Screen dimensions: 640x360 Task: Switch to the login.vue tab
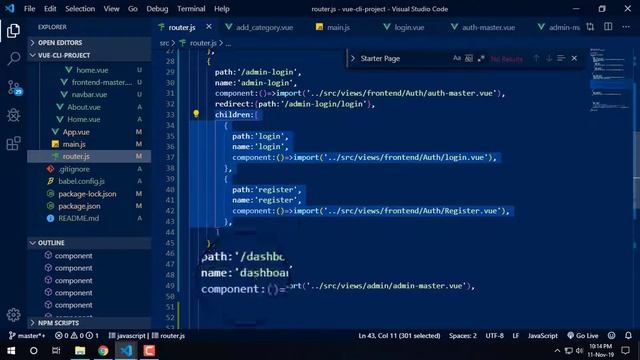[404, 27]
